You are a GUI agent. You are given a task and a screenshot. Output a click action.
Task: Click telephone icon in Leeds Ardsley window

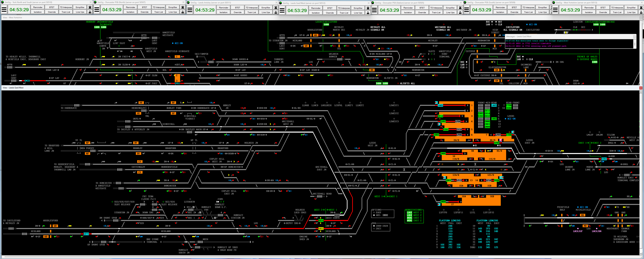pos(276,8)
